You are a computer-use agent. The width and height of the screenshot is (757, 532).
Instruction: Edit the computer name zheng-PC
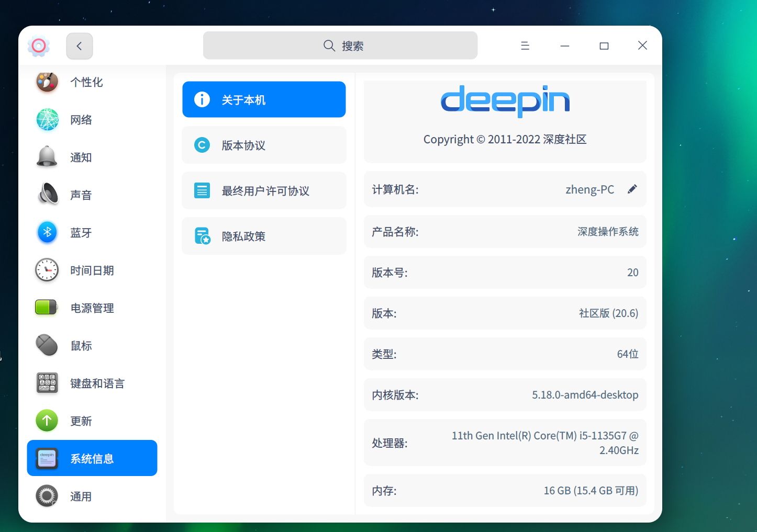(632, 189)
